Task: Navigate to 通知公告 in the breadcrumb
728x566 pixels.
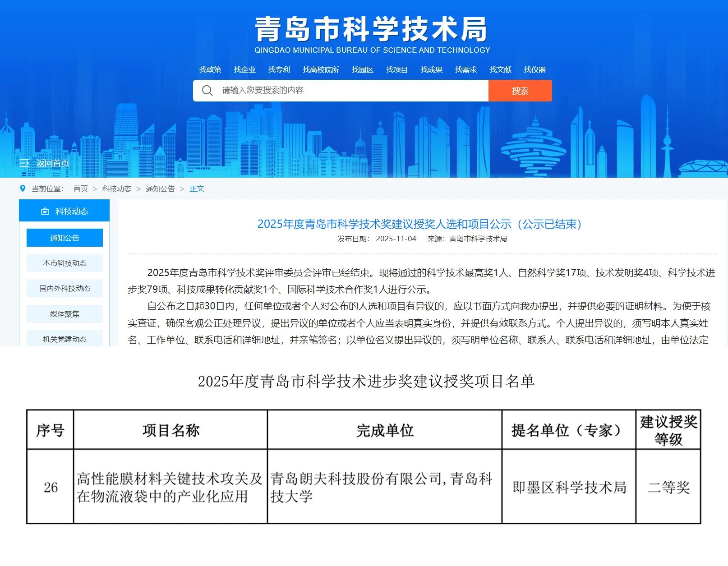Action: 160,189
